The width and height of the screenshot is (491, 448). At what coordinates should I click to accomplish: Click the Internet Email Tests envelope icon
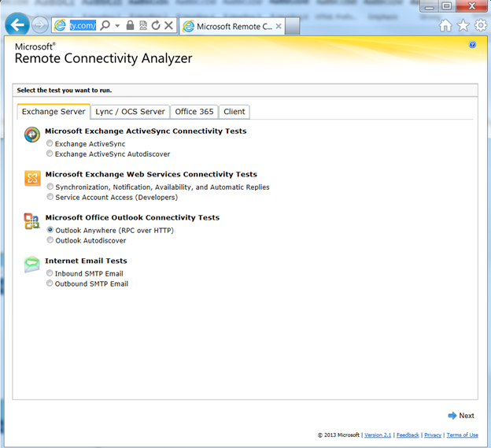[32, 265]
